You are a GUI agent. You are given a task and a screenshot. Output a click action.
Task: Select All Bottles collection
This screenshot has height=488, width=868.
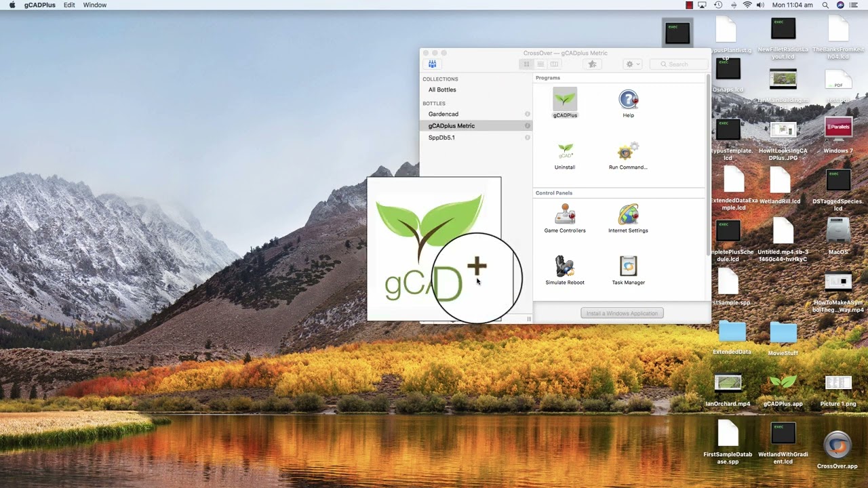[442, 89]
